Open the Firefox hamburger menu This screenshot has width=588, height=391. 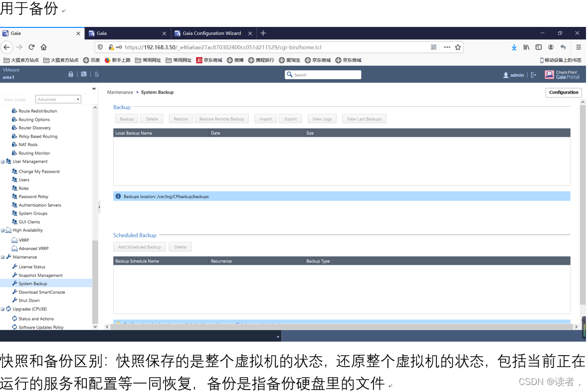tap(579, 47)
